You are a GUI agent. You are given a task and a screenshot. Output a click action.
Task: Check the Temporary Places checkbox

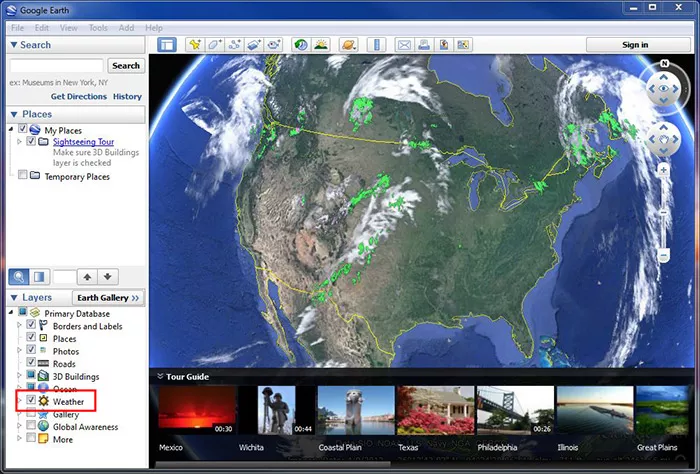coord(22,175)
